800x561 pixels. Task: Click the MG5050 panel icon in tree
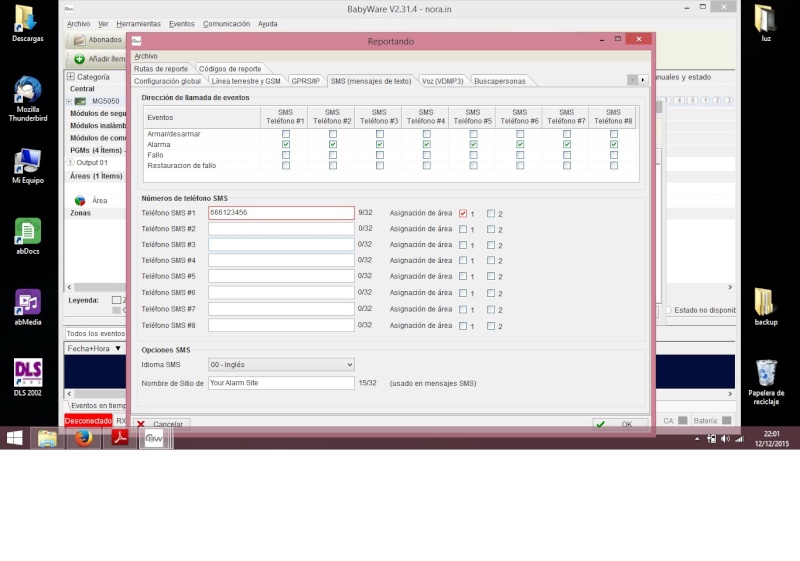coord(80,101)
